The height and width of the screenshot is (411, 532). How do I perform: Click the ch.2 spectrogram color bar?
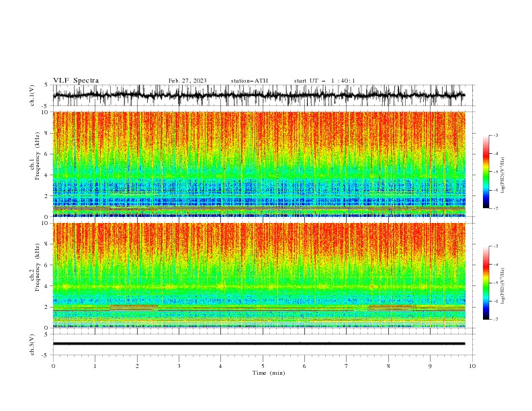click(486, 283)
